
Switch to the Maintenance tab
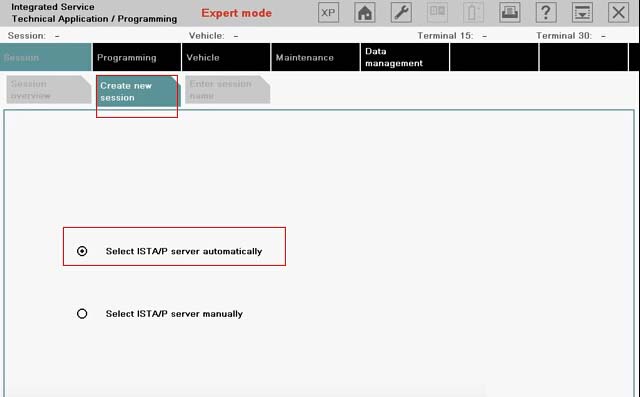pyautogui.click(x=316, y=57)
